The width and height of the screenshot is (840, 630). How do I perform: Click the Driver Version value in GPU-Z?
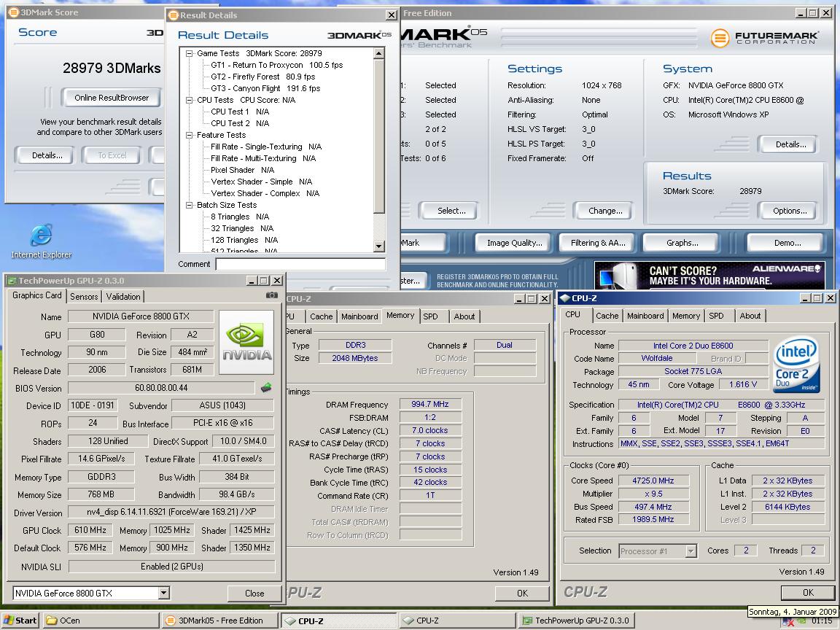[171, 512]
